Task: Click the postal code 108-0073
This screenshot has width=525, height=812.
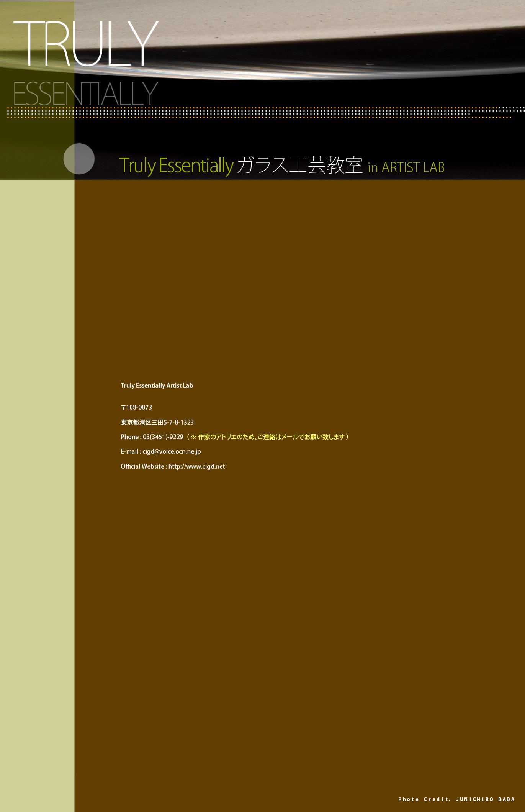Action: 139,407
